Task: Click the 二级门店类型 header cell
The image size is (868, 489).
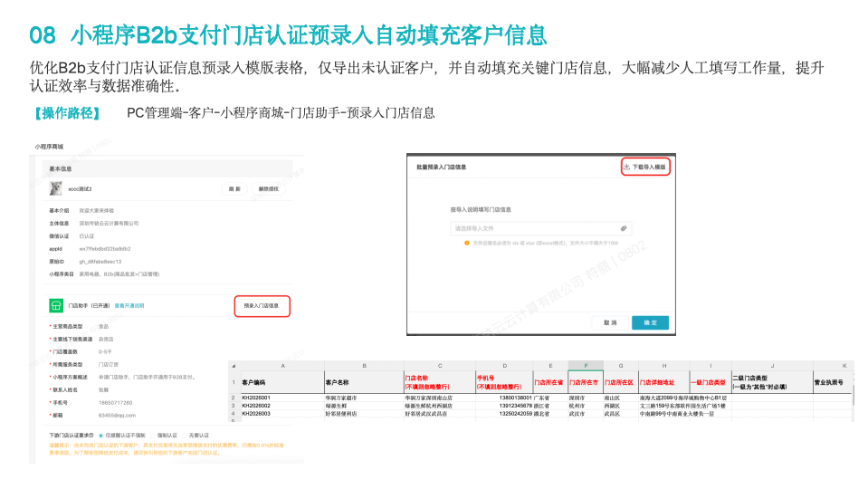Action: coord(772,383)
